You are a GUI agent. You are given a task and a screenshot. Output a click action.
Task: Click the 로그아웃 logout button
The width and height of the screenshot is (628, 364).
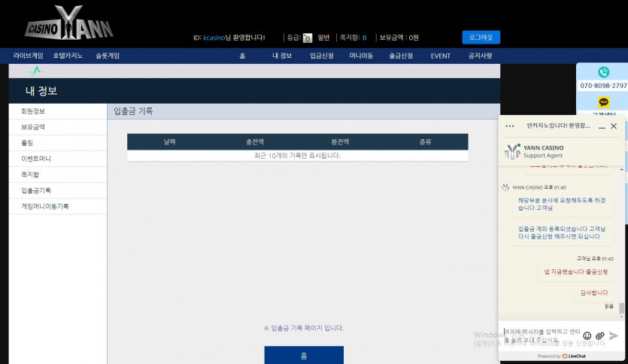click(481, 38)
